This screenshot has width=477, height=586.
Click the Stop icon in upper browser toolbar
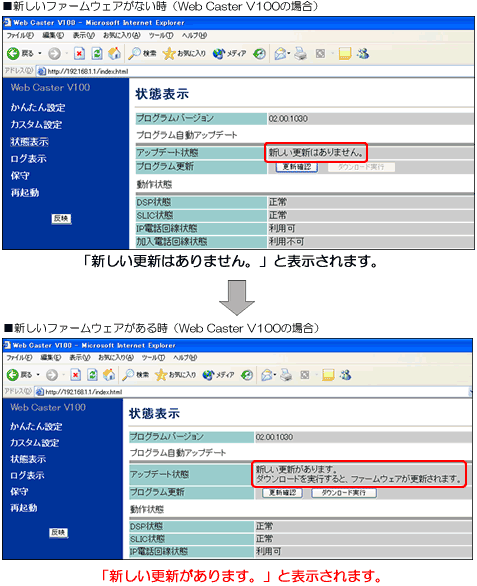coord(79,53)
